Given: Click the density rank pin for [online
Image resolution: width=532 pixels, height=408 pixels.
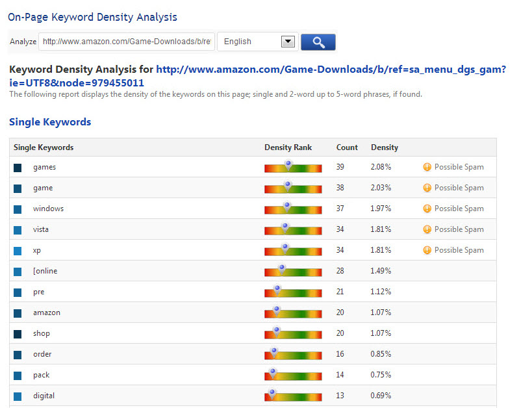Looking at the screenshot, I should [x=282, y=269].
